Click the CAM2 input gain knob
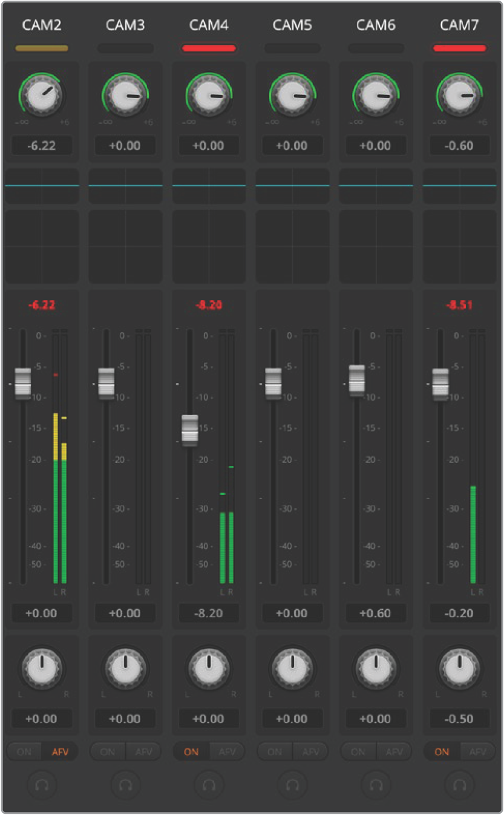This screenshot has width=504, height=815. (x=42, y=95)
